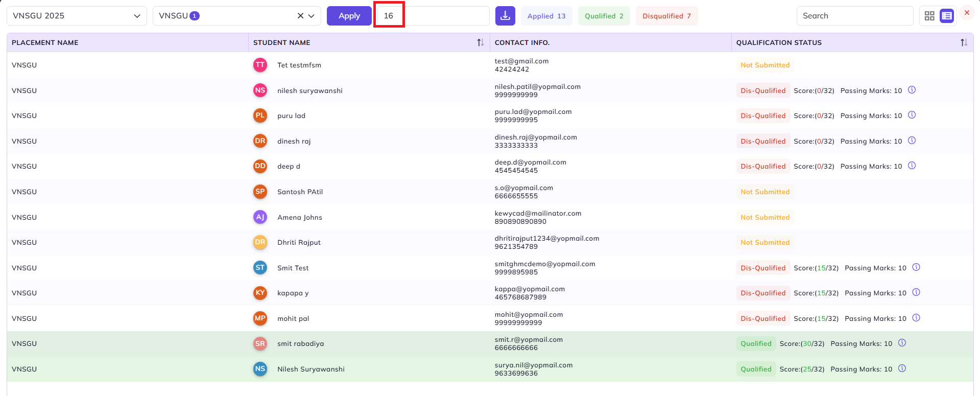
Task: Click Passing Marks: 10 in mohit pal row
Action: [x=875, y=318]
